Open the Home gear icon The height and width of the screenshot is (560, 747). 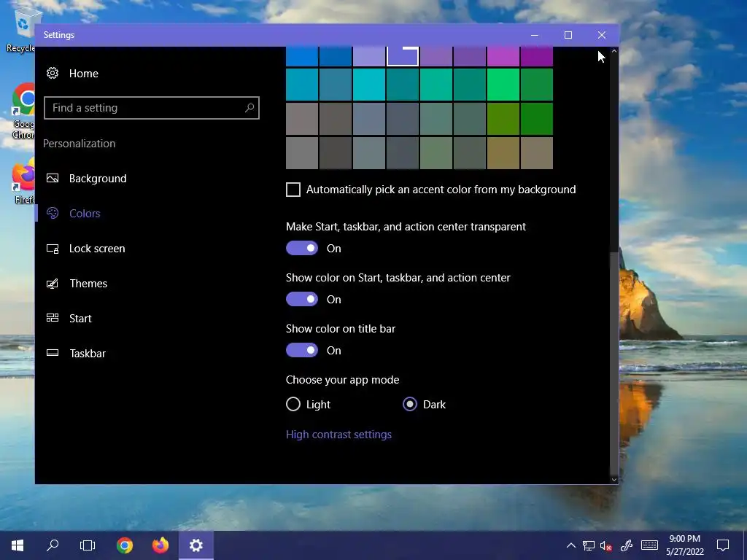pyautogui.click(x=53, y=74)
